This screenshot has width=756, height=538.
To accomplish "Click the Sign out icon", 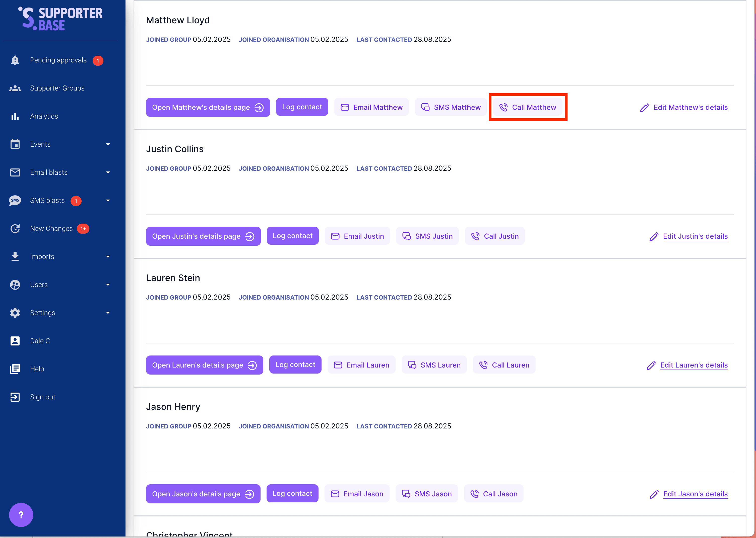I will pyautogui.click(x=15, y=397).
